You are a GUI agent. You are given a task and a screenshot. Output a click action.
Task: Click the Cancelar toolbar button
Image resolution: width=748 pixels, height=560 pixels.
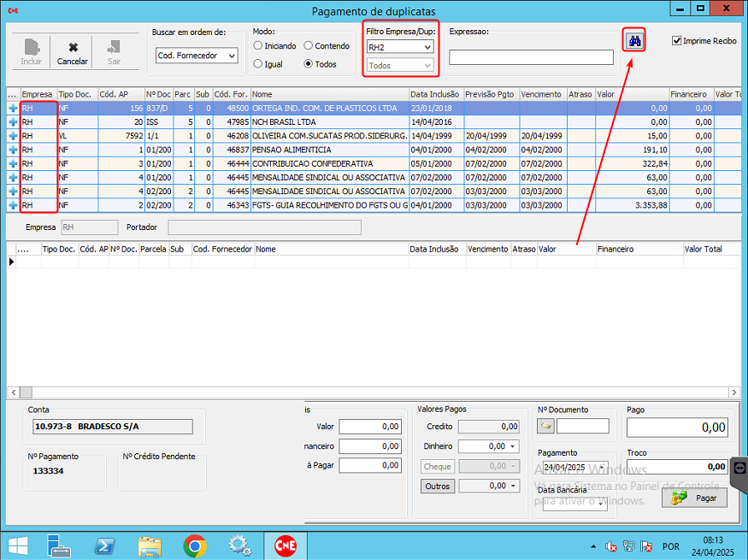(73, 53)
